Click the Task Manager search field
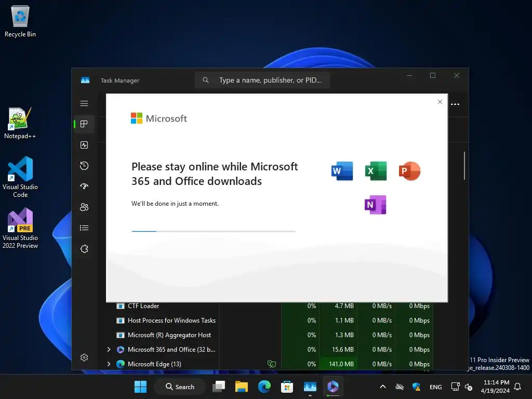 [262, 80]
